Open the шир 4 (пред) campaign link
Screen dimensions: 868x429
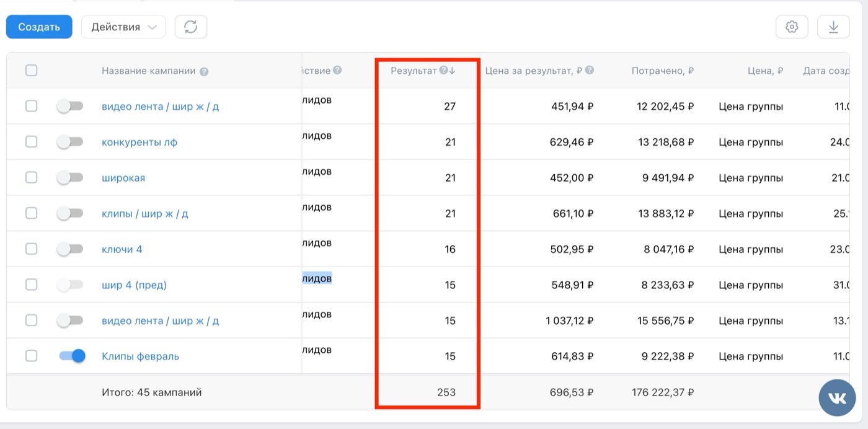pyautogui.click(x=134, y=285)
